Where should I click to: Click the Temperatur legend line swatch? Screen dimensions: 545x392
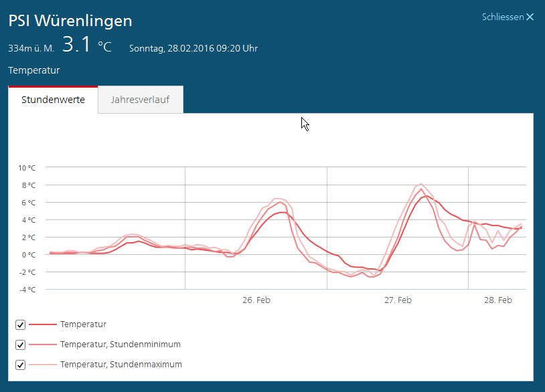pyautogui.click(x=42, y=324)
